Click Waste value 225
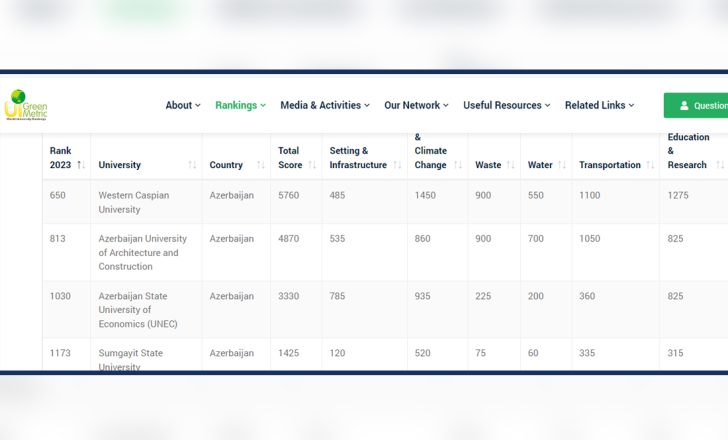The height and width of the screenshot is (440, 728). coord(483,296)
